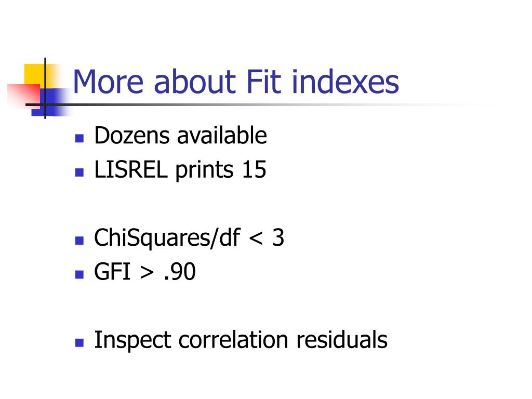
Task: Click the slide title 'More about Fit indexes'
Action: 236,82
